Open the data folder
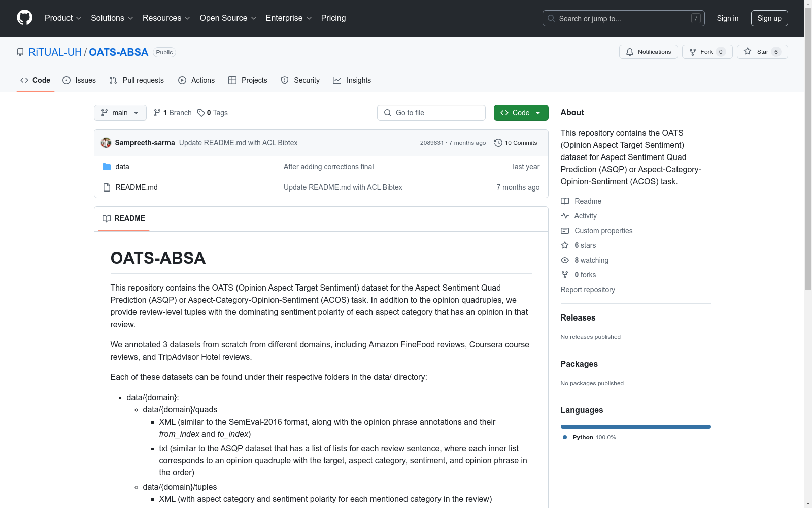This screenshot has width=812, height=508. (122, 167)
